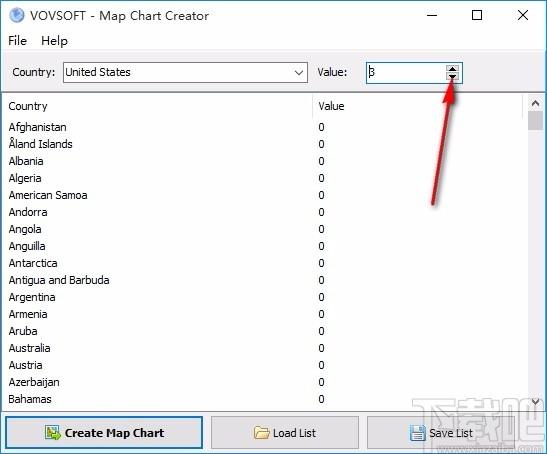Open the folder icon on Load List
This screenshot has width=547, height=454.
click(262, 433)
